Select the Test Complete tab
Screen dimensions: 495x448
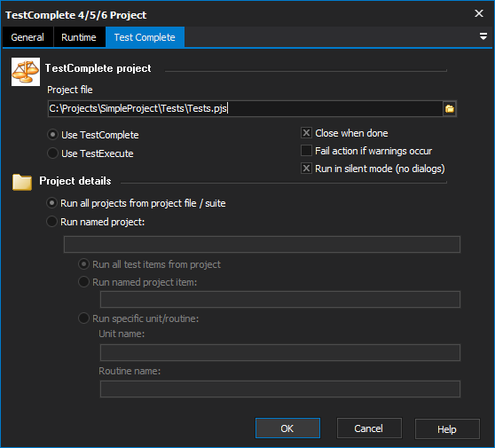(x=145, y=37)
